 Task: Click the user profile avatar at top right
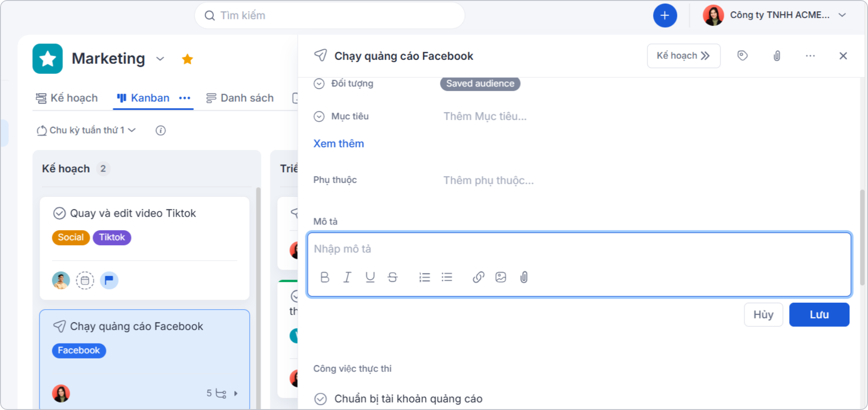click(713, 15)
